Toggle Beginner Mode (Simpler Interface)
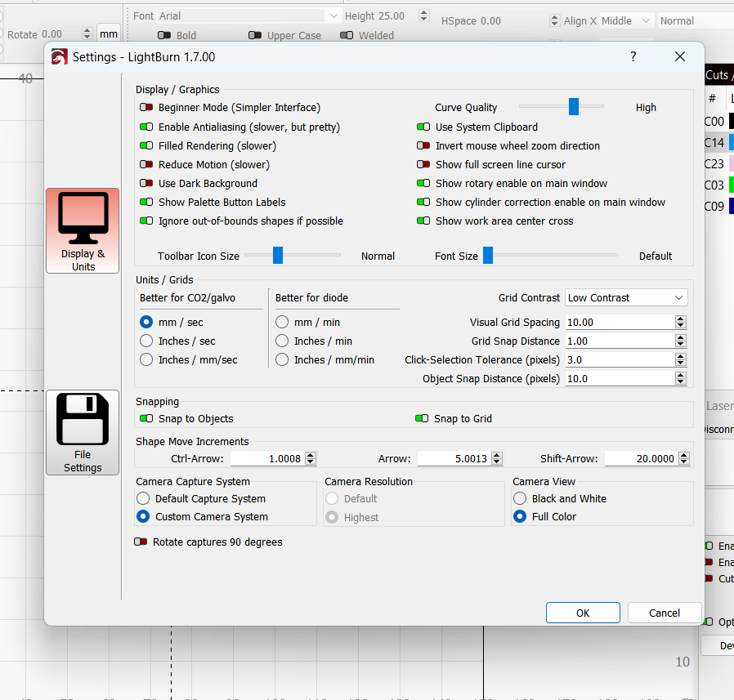734x700 pixels. (x=146, y=108)
